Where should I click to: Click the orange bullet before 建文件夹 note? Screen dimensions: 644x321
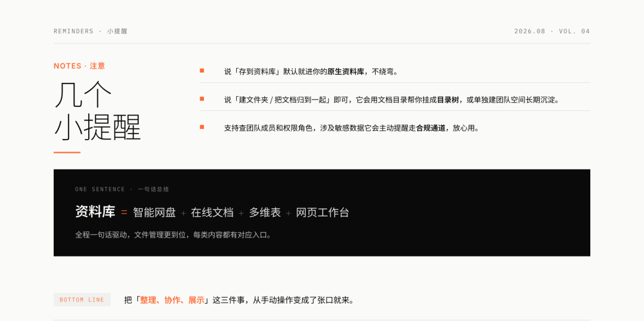tap(202, 98)
